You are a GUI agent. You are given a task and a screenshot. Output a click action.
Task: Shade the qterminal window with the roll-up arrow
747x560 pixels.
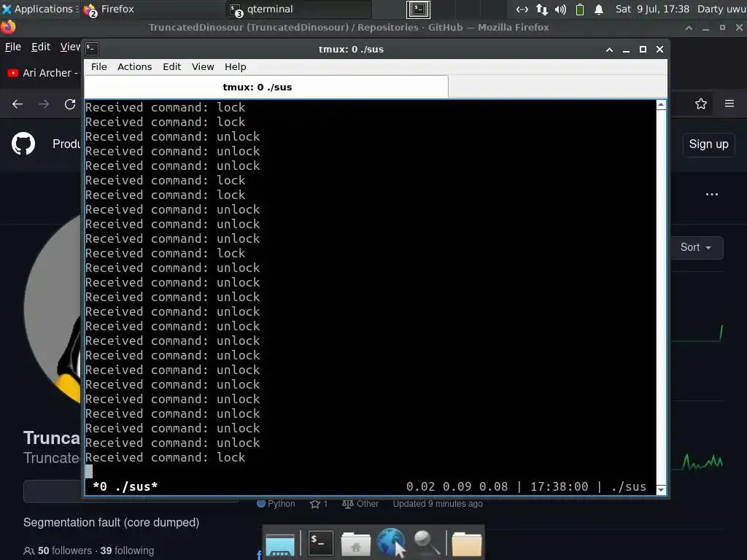[609, 49]
